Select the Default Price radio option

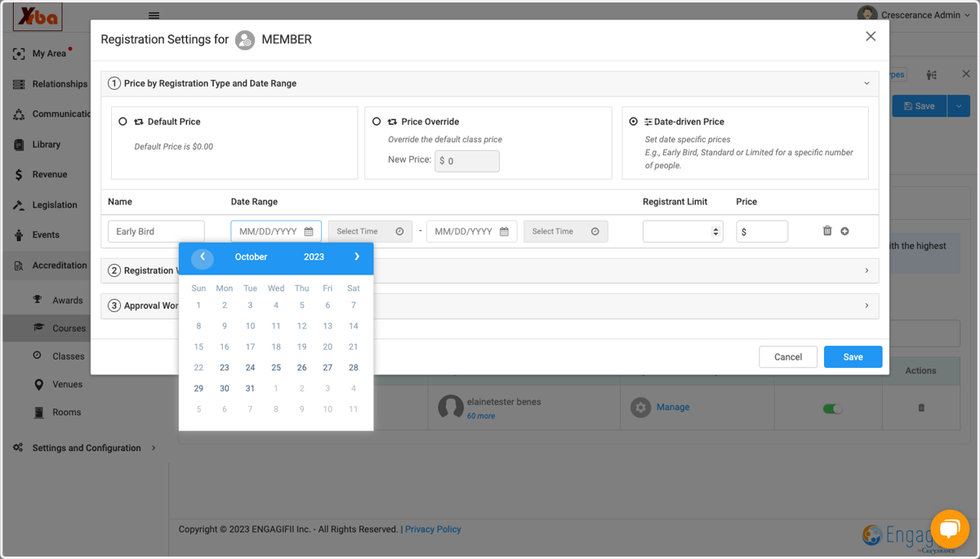(123, 121)
